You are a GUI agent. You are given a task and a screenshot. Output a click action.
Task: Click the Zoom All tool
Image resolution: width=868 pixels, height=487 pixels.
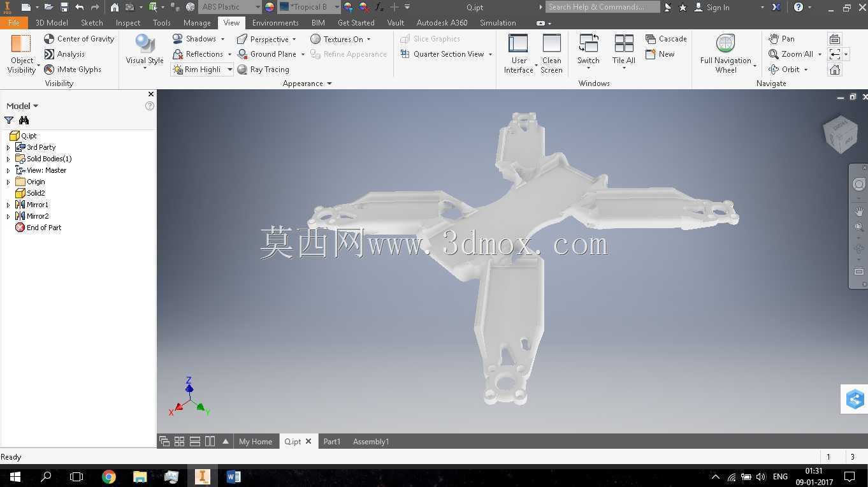click(x=791, y=54)
